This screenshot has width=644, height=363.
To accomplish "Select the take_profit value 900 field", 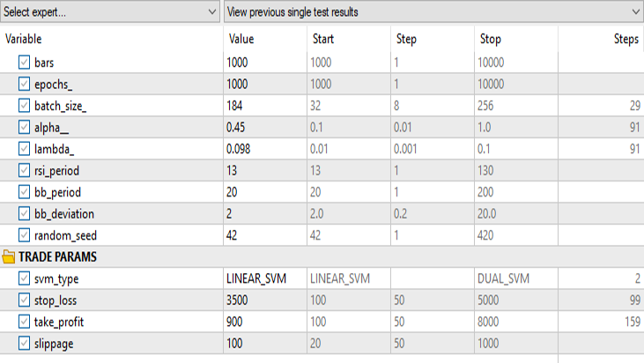I will 265,322.
